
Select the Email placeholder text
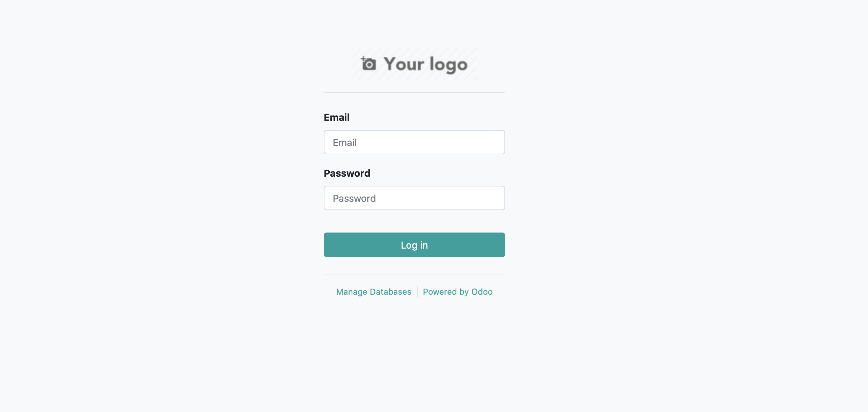tap(345, 142)
